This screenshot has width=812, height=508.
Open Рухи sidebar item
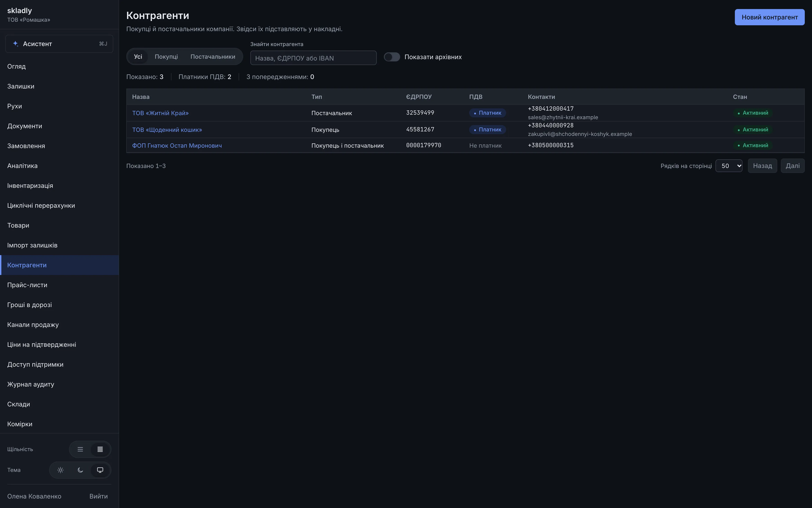59,106
